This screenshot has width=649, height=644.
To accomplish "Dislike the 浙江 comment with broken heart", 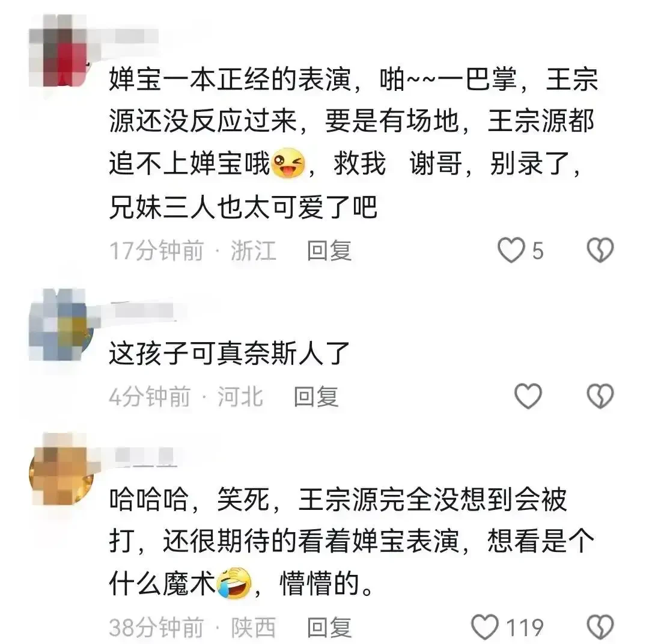I will [x=600, y=250].
